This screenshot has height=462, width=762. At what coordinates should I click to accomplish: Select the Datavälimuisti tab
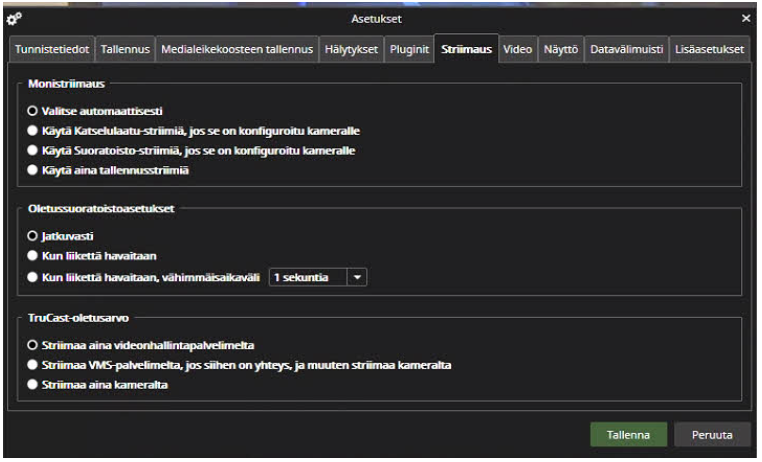[626, 49]
